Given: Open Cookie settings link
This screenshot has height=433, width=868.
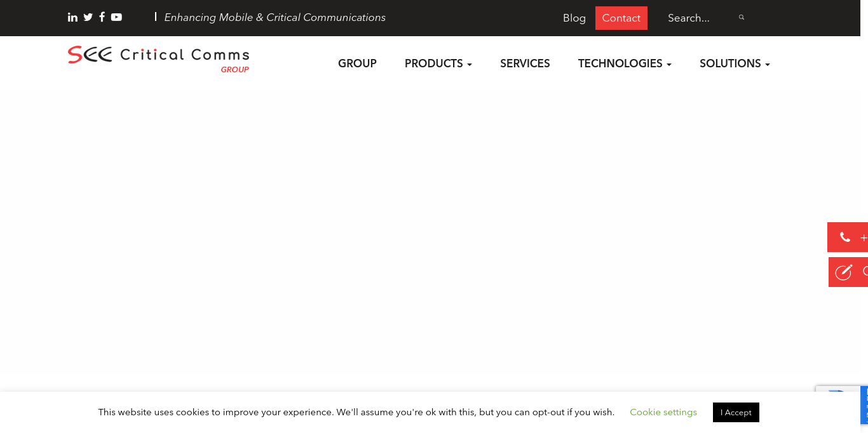Looking at the screenshot, I should click(663, 412).
